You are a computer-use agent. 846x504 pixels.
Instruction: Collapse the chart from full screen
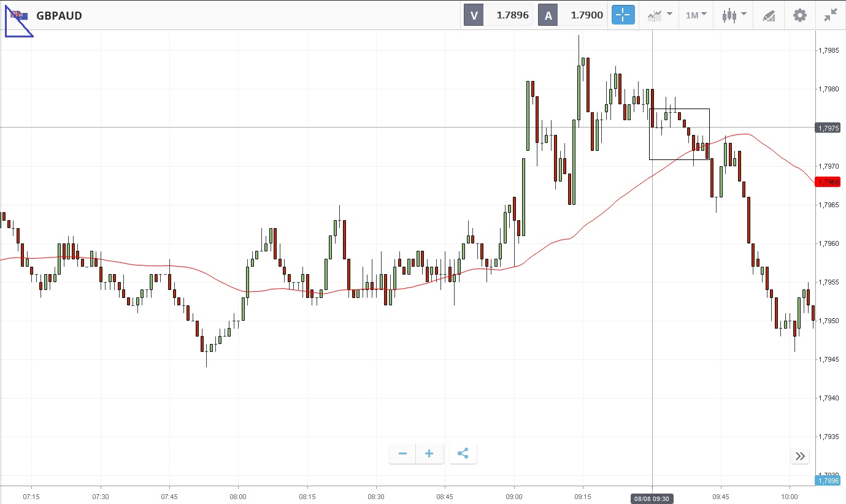[831, 15]
